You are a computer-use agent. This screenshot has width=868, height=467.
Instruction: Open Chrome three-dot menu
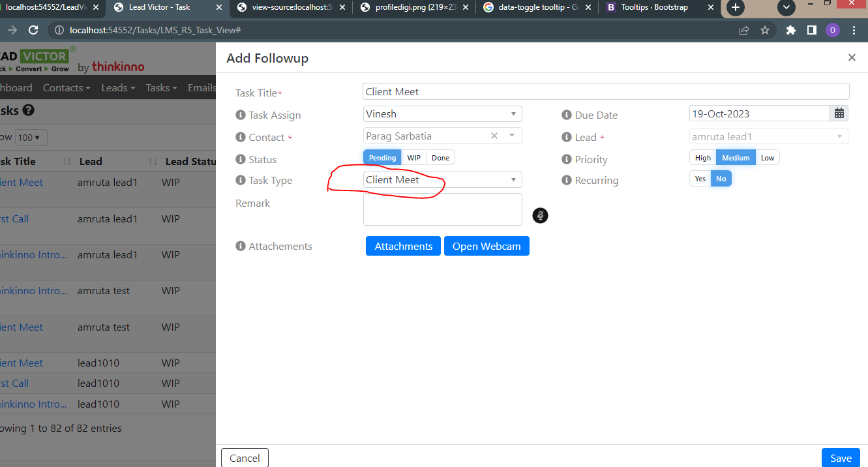tap(853, 30)
